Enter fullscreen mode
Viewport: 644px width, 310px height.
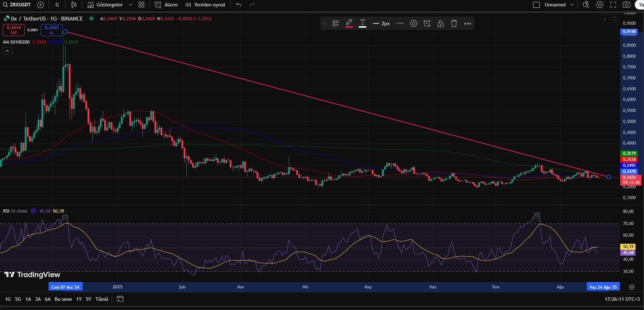point(613,5)
